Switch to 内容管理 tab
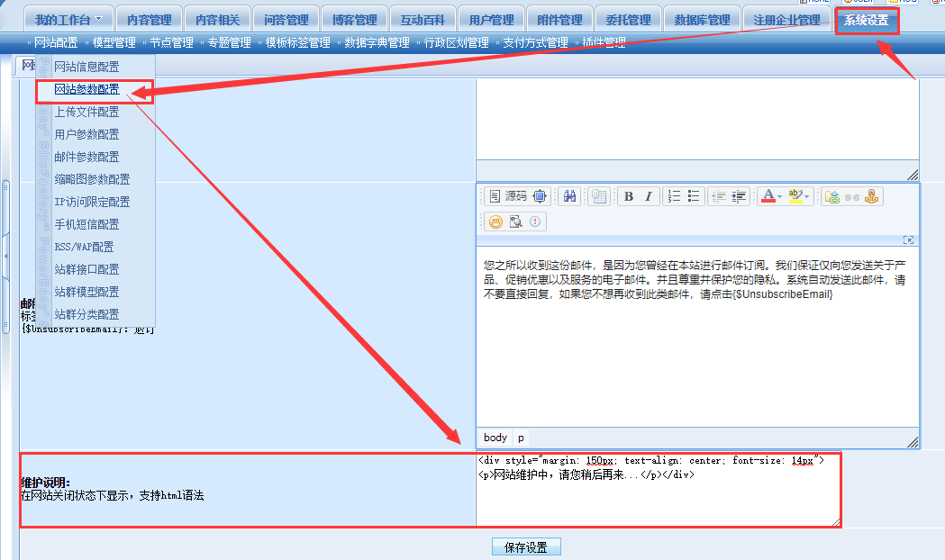The height and width of the screenshot is (560, 945). pos(150,20)
